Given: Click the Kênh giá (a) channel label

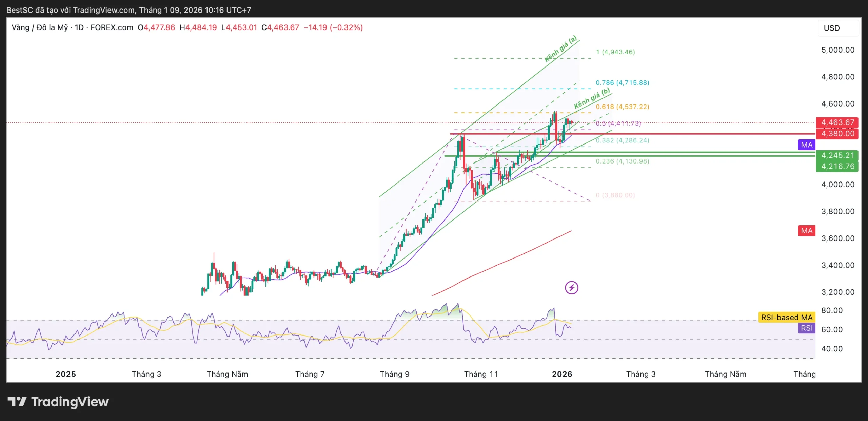Looking at the screenshot, I should point(560,49).
